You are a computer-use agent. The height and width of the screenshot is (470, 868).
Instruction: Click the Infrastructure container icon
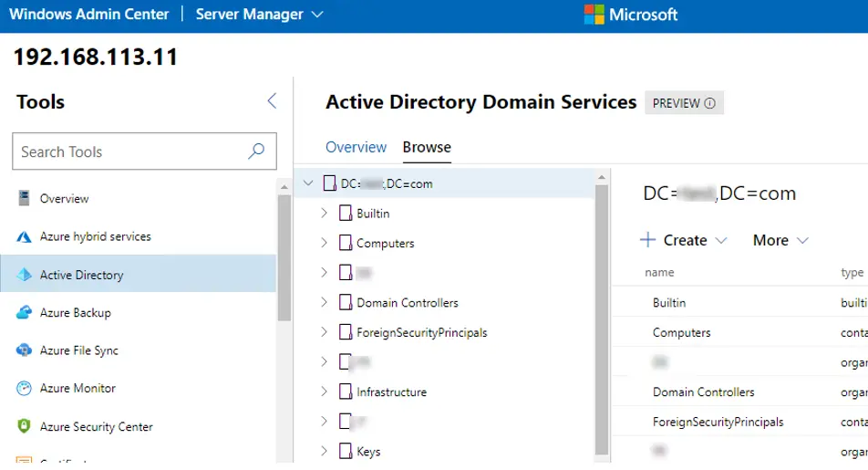point(346,392)
